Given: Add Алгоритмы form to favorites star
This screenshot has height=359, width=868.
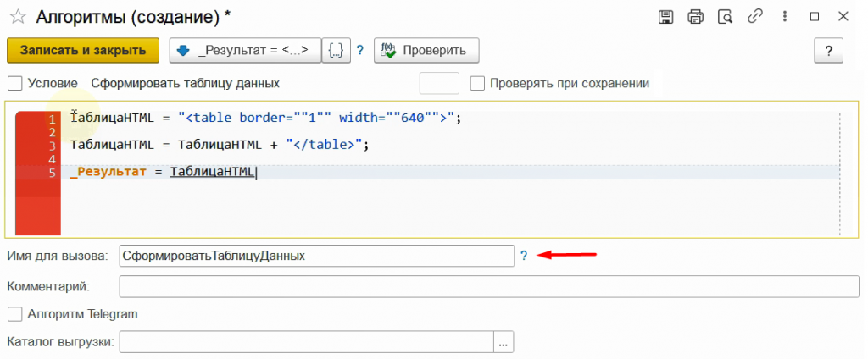Looking at the screenshot, I should 18,17.
